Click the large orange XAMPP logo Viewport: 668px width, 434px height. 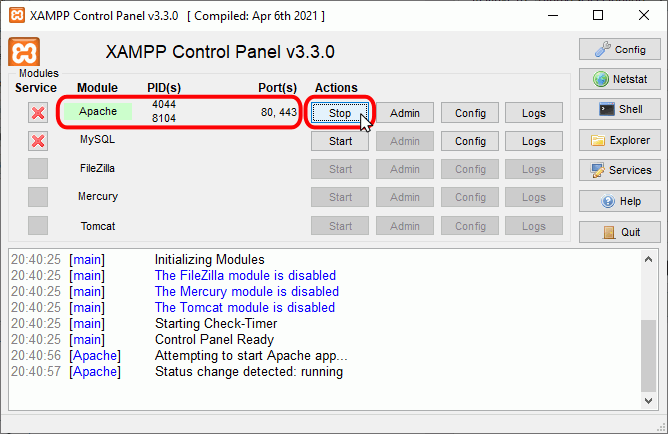tap(24, 52)
